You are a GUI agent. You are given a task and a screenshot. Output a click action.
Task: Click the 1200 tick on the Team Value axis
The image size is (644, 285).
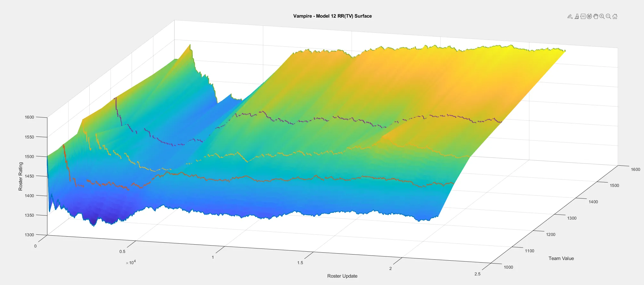tap(551, 234)
